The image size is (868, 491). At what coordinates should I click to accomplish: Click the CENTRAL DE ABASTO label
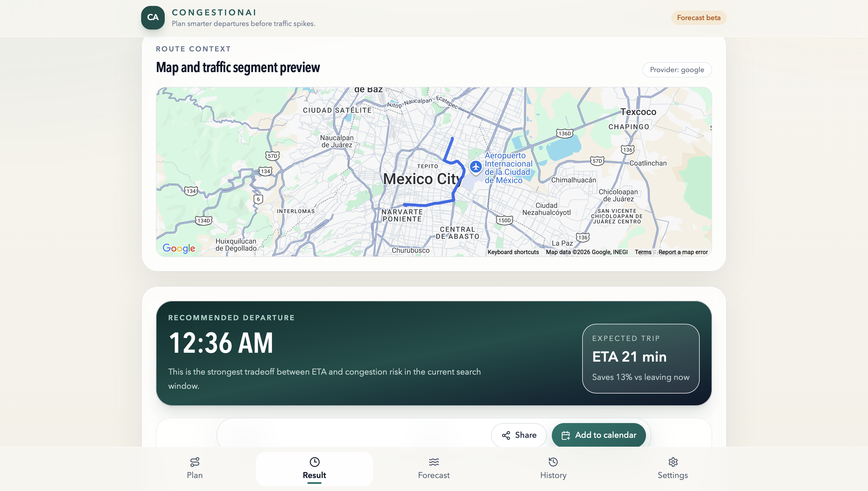coord(457,233)
